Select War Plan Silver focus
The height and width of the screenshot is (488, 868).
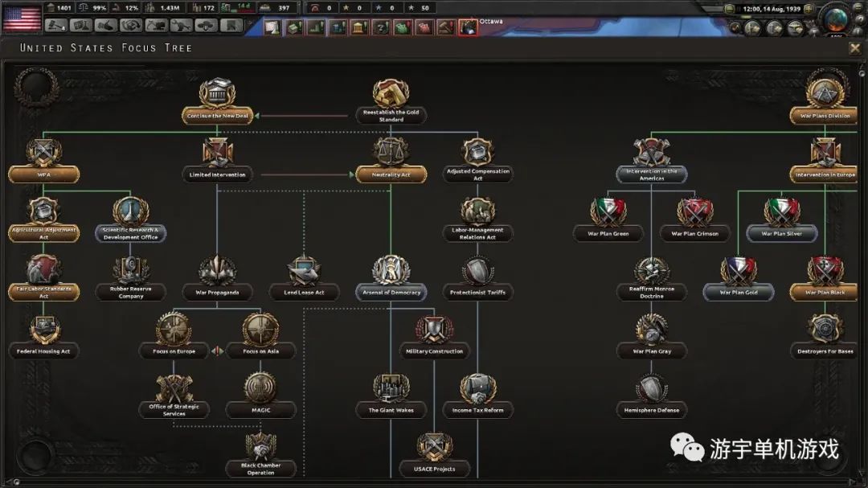[782, 219]
